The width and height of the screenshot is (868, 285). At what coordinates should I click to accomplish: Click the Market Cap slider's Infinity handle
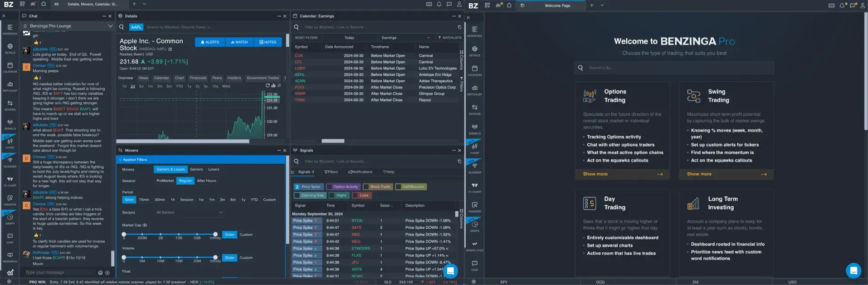coord(215,234)
